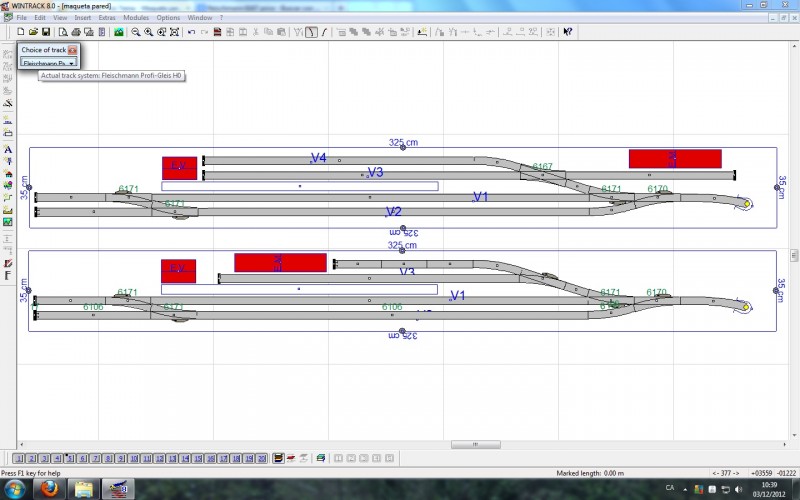Open the Insert menu

pos(83,18)
